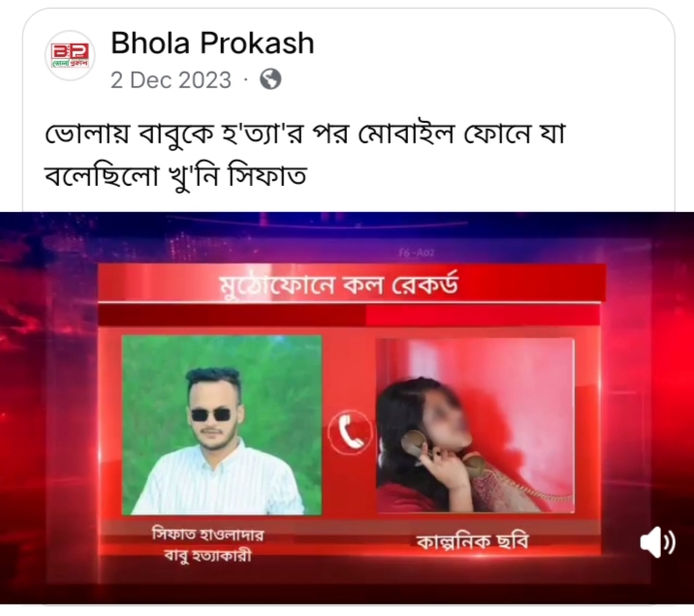The image size is (694, 616).
Task: Open the 2 Dec 2023 post timestamp
Action: [171, 80]
